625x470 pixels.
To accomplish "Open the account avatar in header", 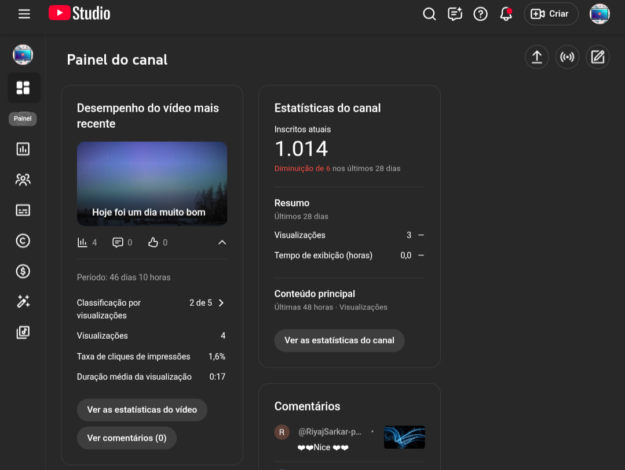I will coord(599,14).
